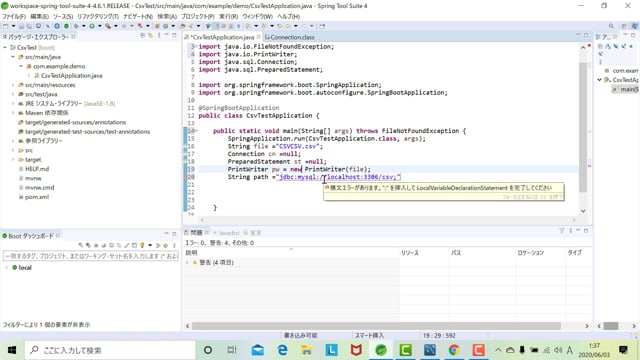Viewport: 640px width, 360px height.
Task: Open Microsoft Edge from the taskbar
Action: 282,350
